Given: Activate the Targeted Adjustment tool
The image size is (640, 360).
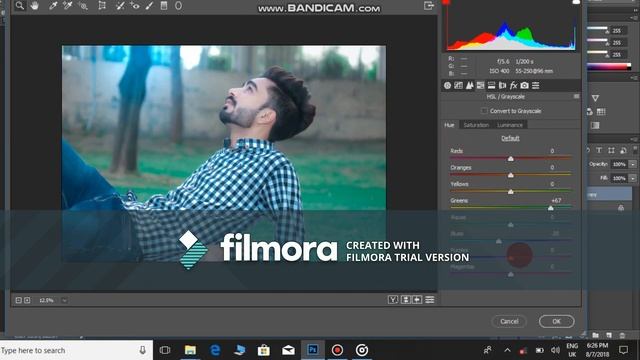Looking at the screenshot, I should pyautogui.click(x=83, y=6).
